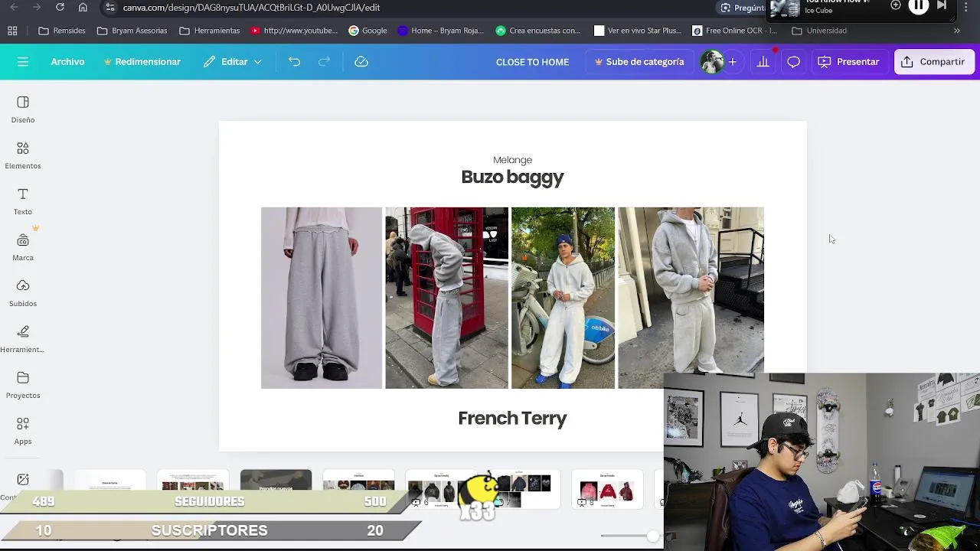Image resolution: width=980 pixels, height=551 pixels.
Task: Redo the last undone action
Action: pos(324,61)
